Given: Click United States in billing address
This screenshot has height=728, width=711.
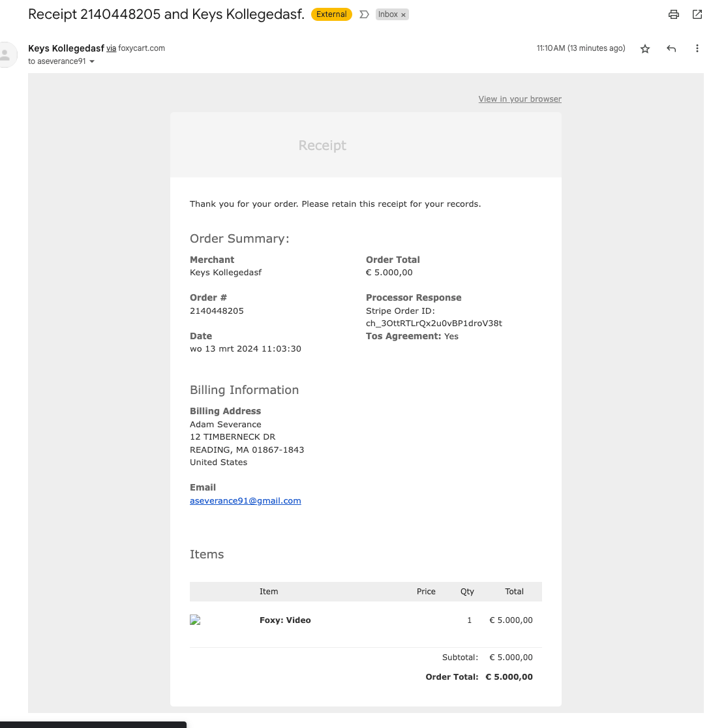Looking at the screenshot, I should (x=219, y=463).
